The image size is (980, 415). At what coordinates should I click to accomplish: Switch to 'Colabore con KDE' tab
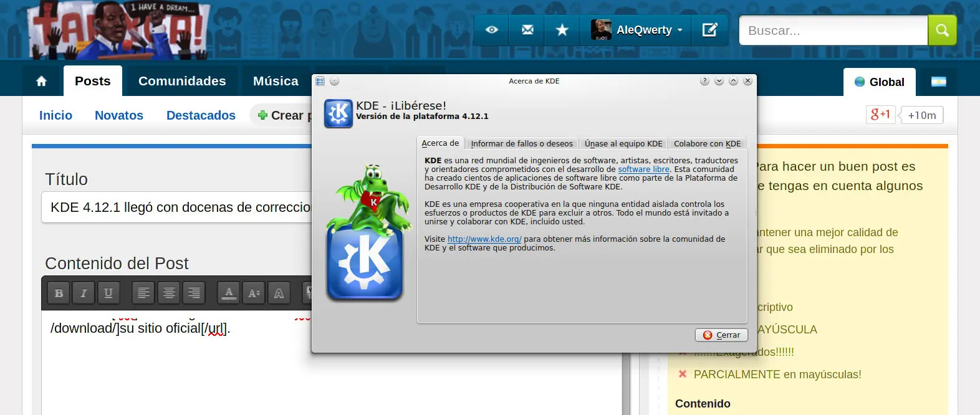708,144
